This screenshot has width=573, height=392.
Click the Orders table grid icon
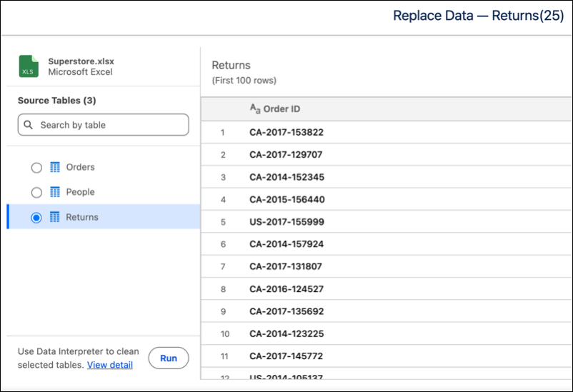coord(55,167)
